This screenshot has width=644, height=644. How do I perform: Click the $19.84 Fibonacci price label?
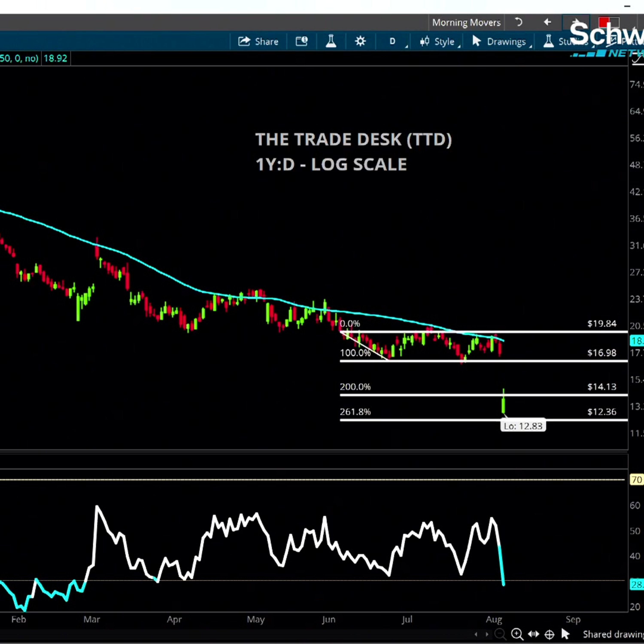point(602,324)
